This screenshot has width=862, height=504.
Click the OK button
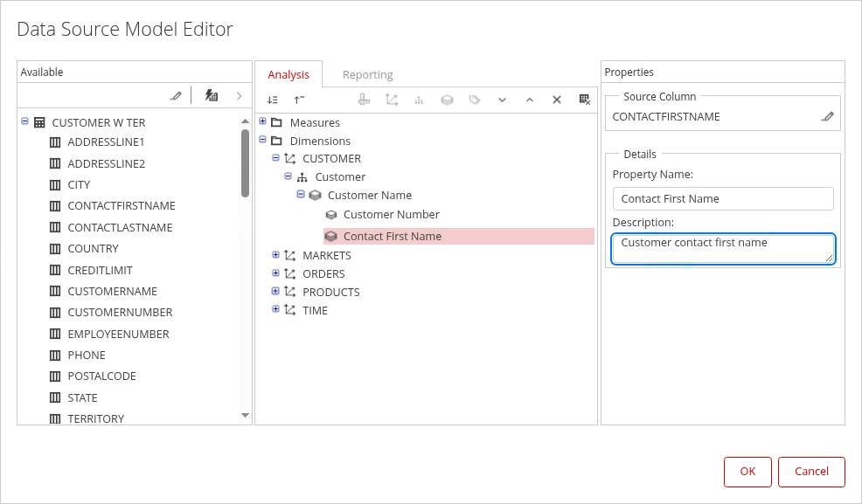point(747,472)
